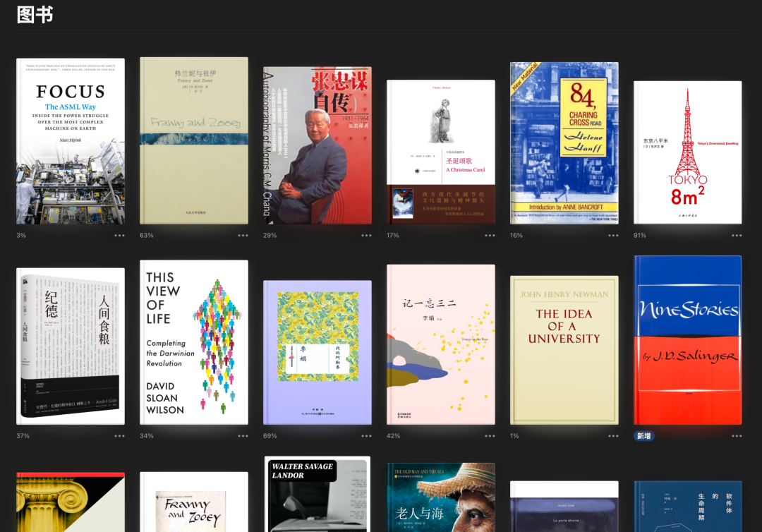This screenshot has width=762, height=532.
Task: Show the ellipsis menu for This View of Life
Action: point(243,436)
